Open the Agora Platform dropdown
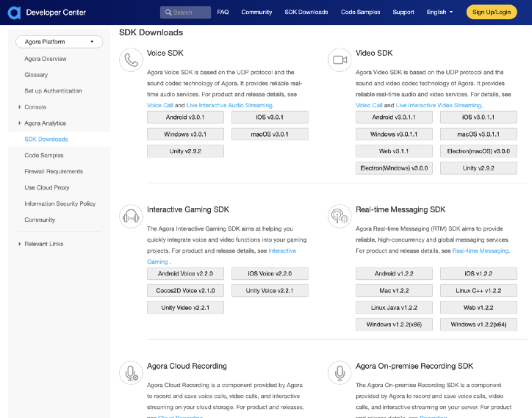The width and height of the screenshot is (532, 418). pos(59,42)
